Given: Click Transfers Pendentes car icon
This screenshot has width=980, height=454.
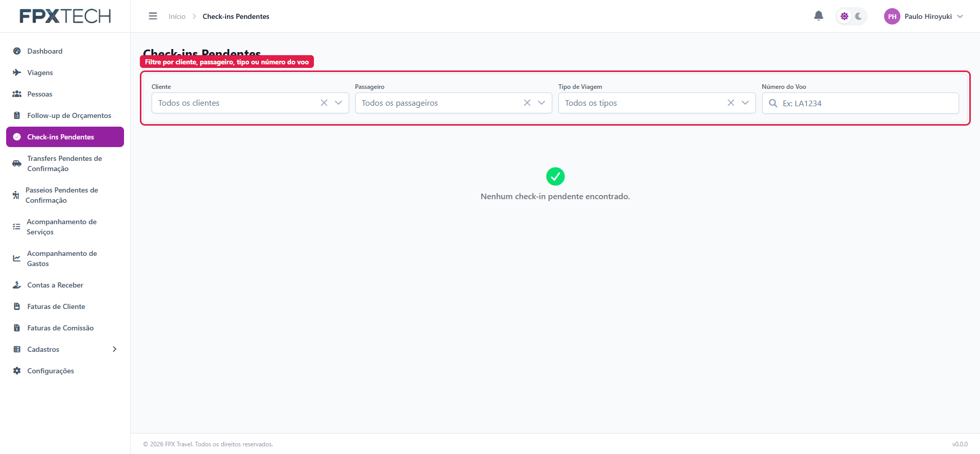Looking at the screenshot, I should click(17, 163).
